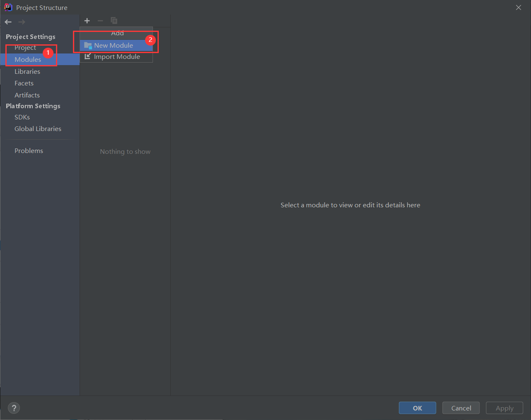The image size is (531, 420).
Task: Click the IntelliJ logo in title bar
Action: point(8,7)
